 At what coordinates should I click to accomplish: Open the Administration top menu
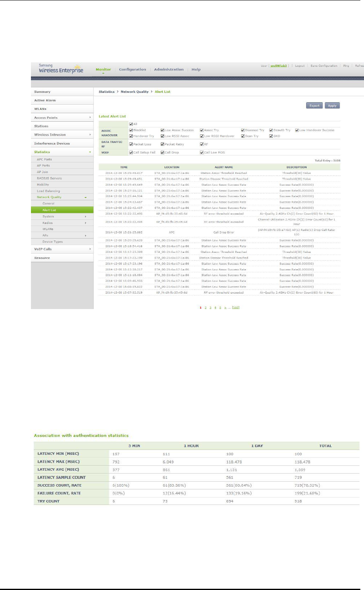tap(169, 70)
